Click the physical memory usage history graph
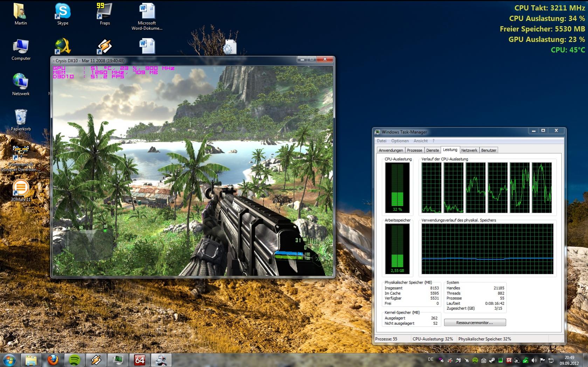 487,249
